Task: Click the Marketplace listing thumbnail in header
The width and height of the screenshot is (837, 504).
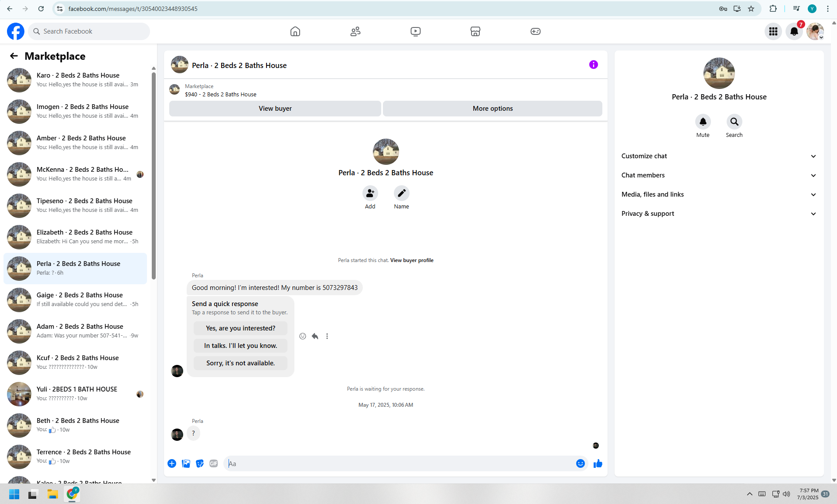Action: tap(174, 90)
